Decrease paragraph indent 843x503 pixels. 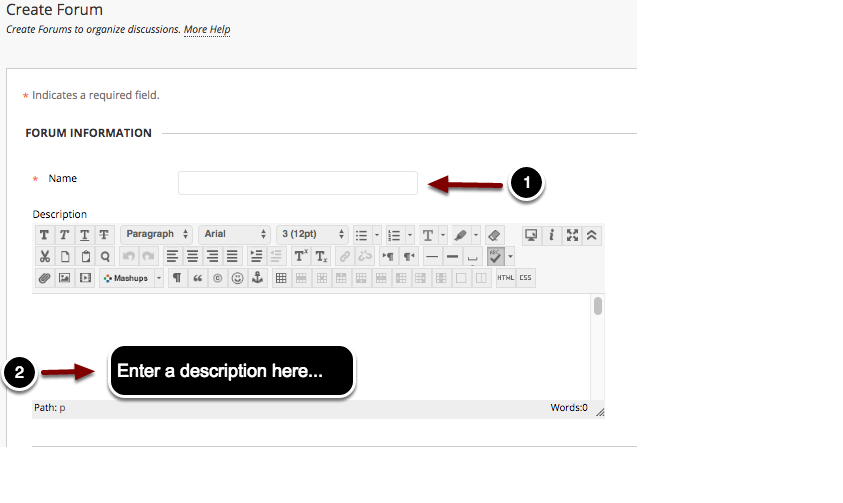tap(276, 256)
